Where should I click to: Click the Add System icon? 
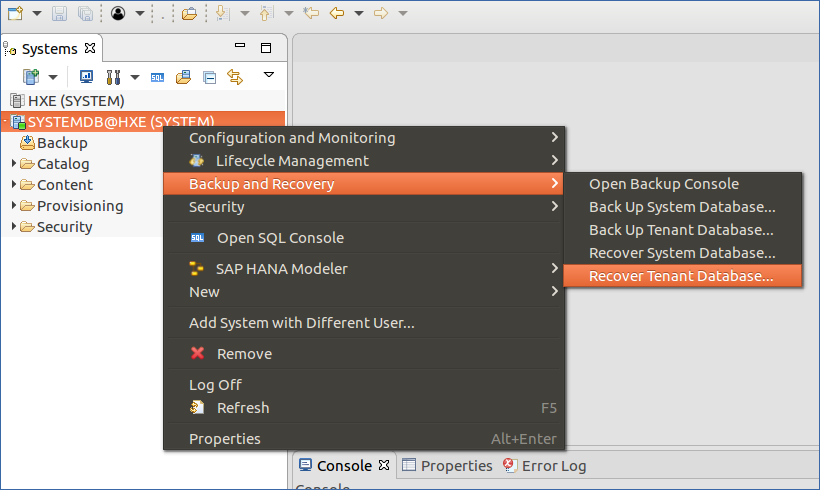pyautogui.click(x=31, y=77)
